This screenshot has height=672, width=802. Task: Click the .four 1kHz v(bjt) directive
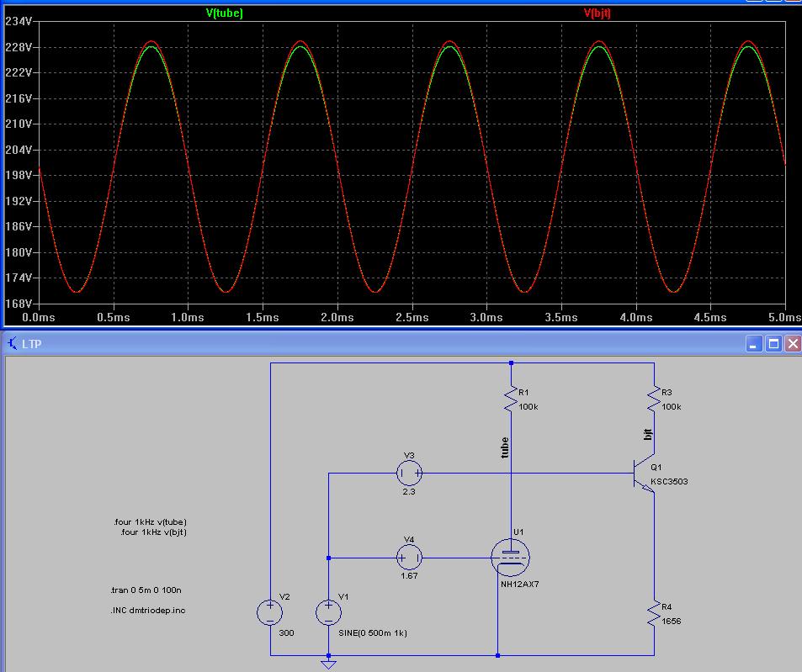[x=153, y=532]
